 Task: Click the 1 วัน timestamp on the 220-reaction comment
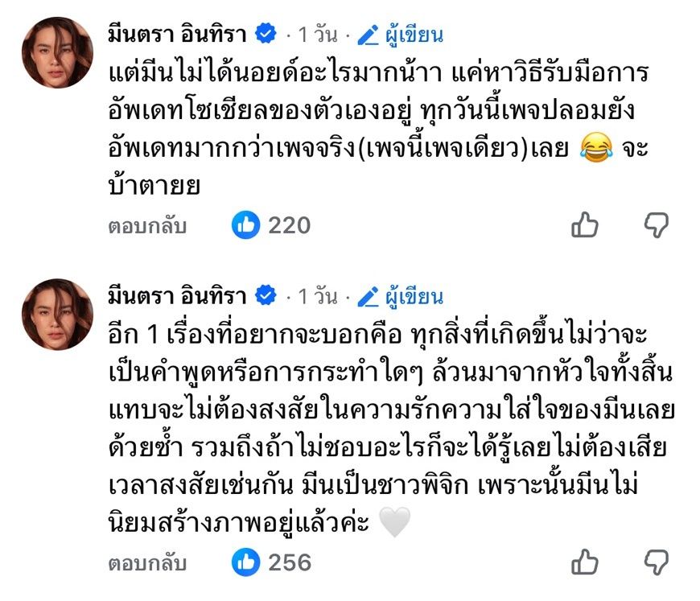coord(317,35)
